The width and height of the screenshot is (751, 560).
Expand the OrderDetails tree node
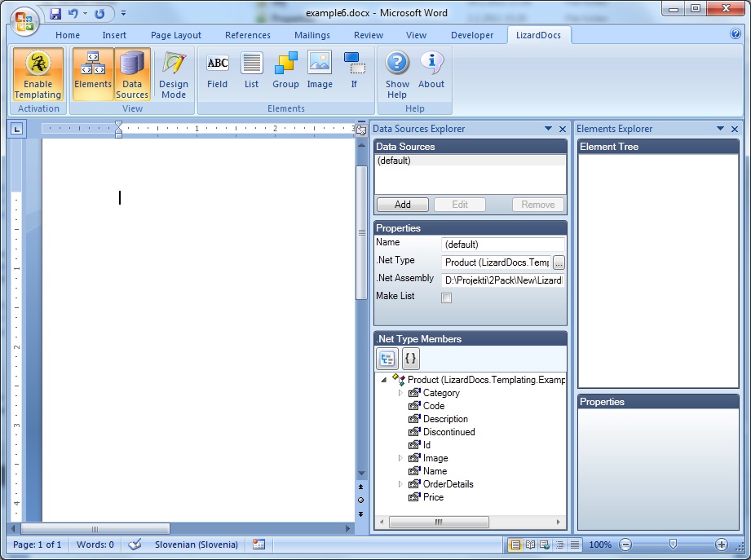pyautogui.click(x=400, y=484)
